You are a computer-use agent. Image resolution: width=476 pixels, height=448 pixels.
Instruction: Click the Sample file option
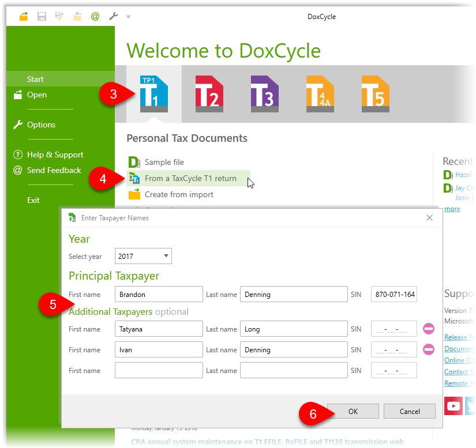coord(164,162)
